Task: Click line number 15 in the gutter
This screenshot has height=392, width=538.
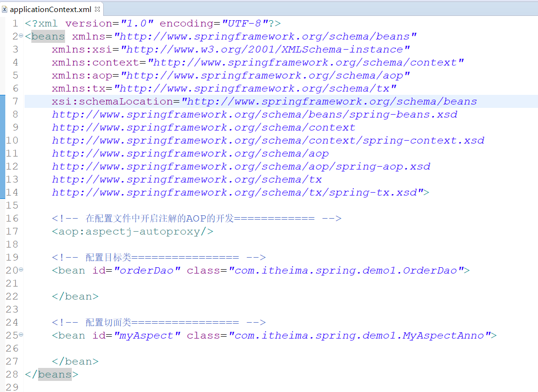Action: [12, 205]
